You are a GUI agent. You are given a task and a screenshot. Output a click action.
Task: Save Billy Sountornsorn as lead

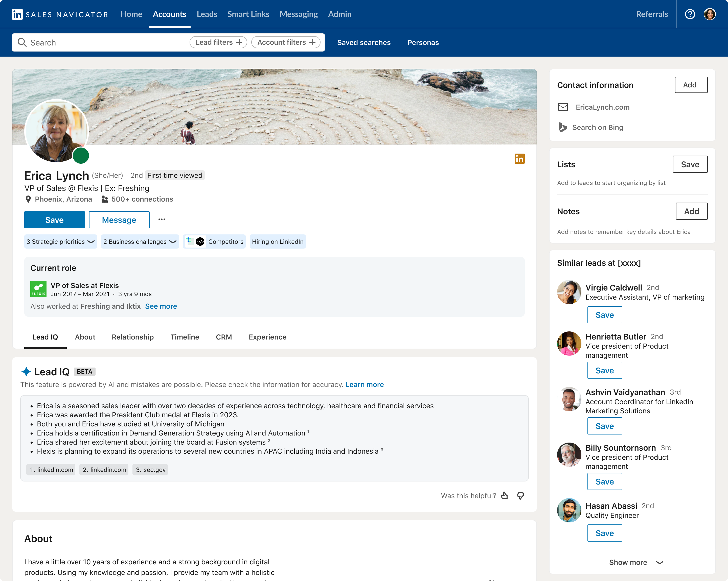(x=604, y=481)
